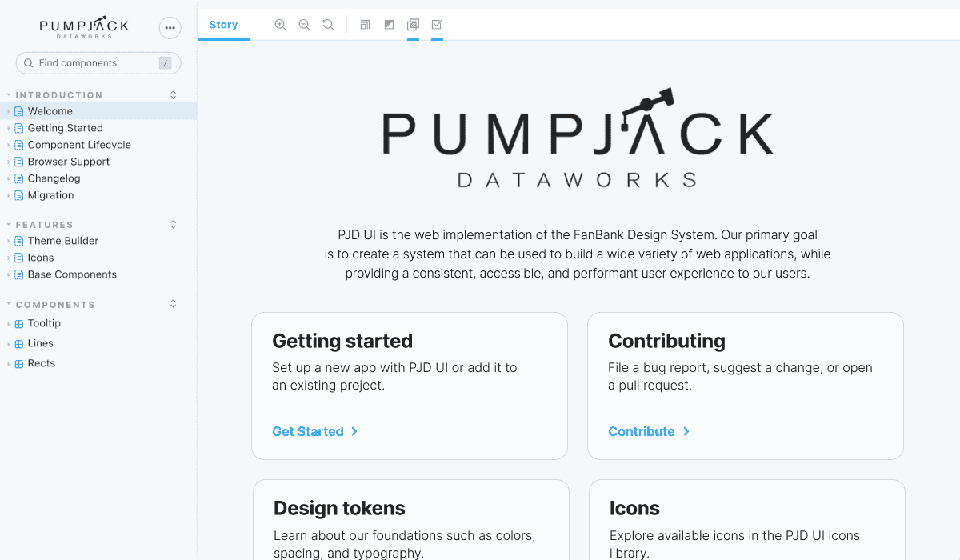Click the grid component icon beside Tooltip
The width and height of the screenshot is (960, 560).
click(19, 324)
